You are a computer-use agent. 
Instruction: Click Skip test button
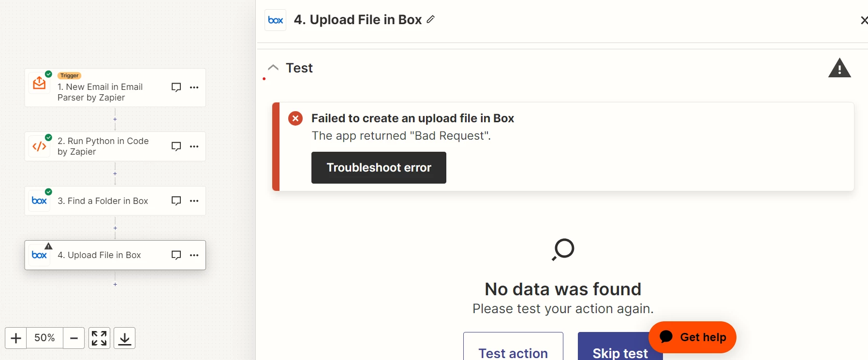pyautogui.click(x=620, y=346)
